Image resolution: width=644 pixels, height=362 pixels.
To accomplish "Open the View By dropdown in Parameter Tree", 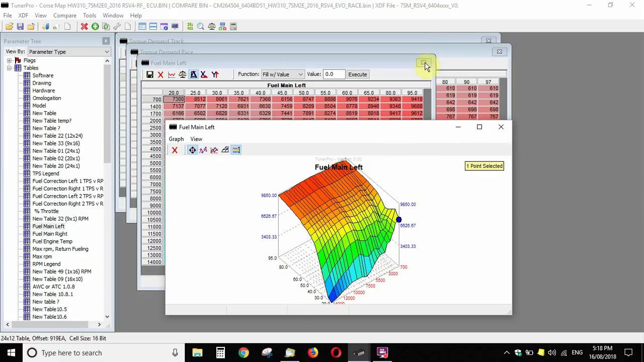I will (x=69, y=51).
